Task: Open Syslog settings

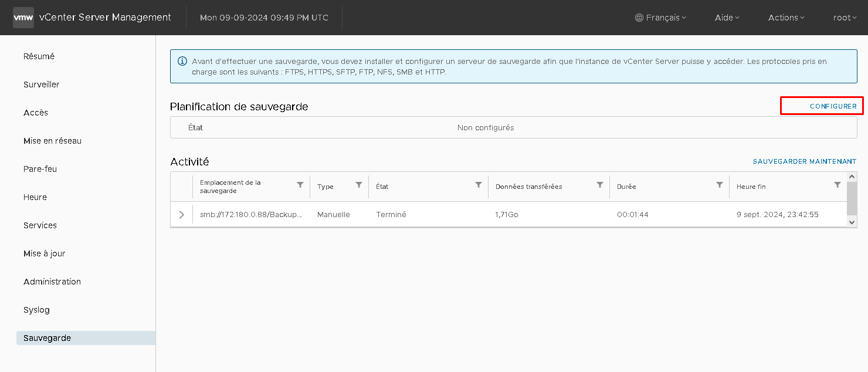Action: click(x=36, y=310)
